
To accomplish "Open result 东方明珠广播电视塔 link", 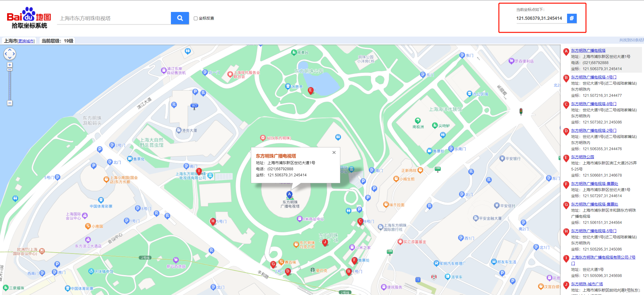I will point(588,51).
